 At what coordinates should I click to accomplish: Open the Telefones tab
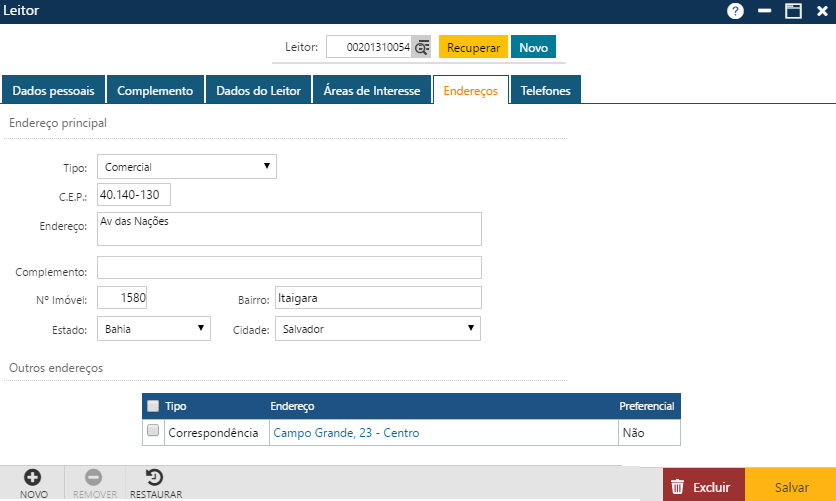tap(545, 91)
